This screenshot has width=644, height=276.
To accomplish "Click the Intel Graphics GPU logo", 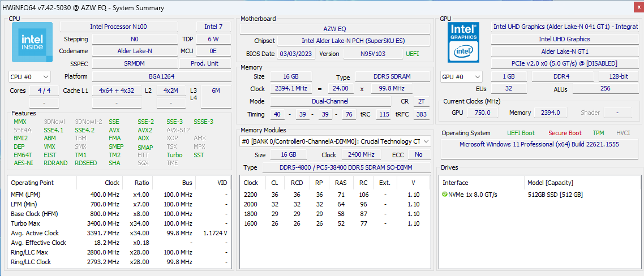I will tap(464, 42).
